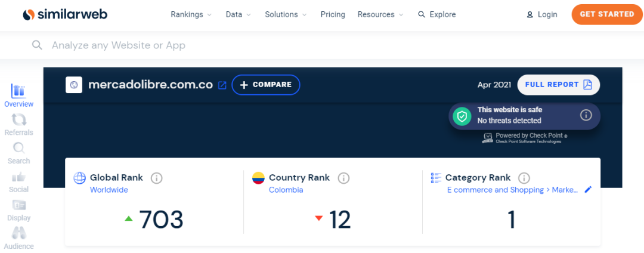Click the Global Rank globe icon
Image resolution: width=644 pixels, height=253 pixels.
[x=79, y=178]
